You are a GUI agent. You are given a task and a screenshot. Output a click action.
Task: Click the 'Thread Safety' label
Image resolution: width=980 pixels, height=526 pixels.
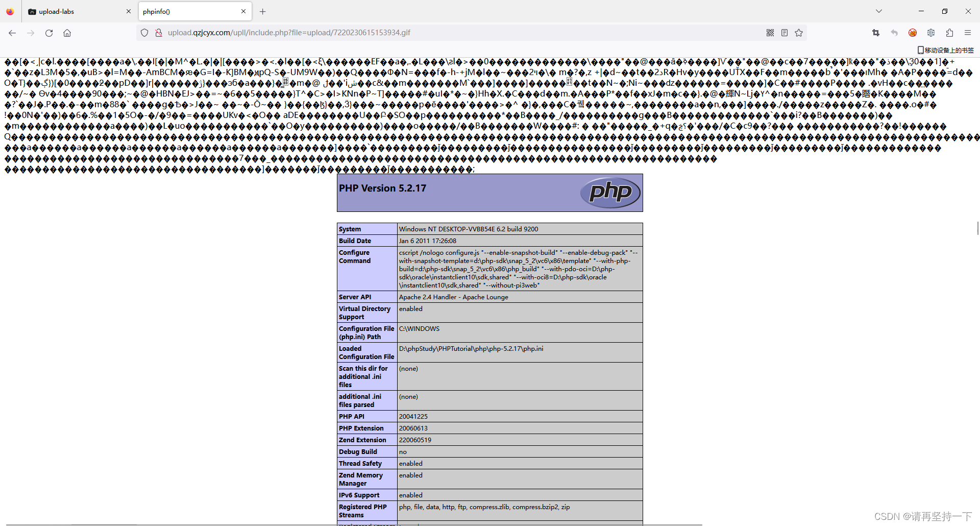(x=360, y=464)
